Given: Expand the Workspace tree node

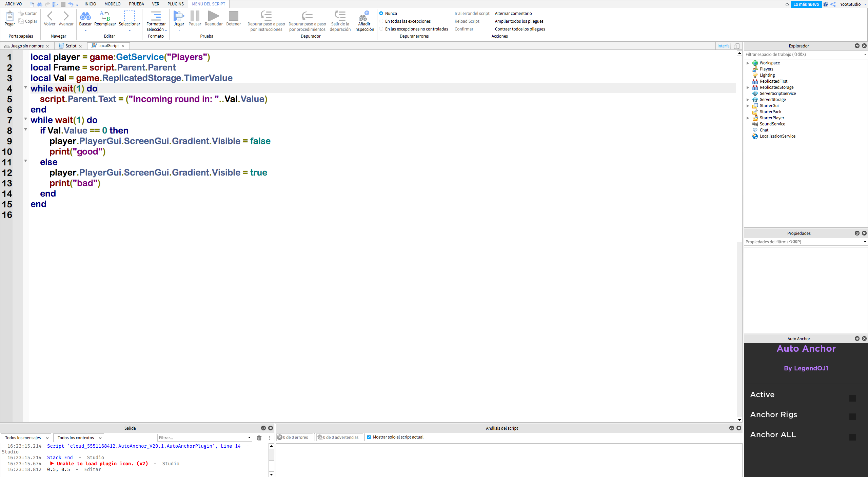Looking at the screenshot, I should pyautogui.click(x=748, y=63).
